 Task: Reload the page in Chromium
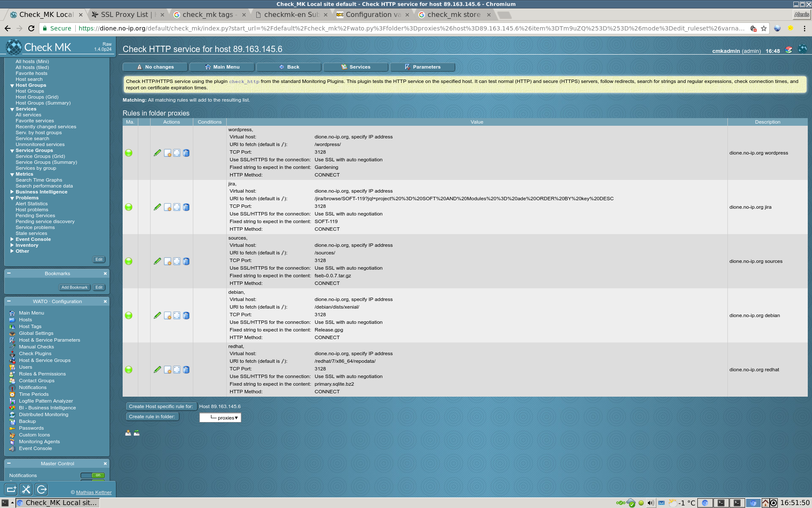(x=31, y=28)
